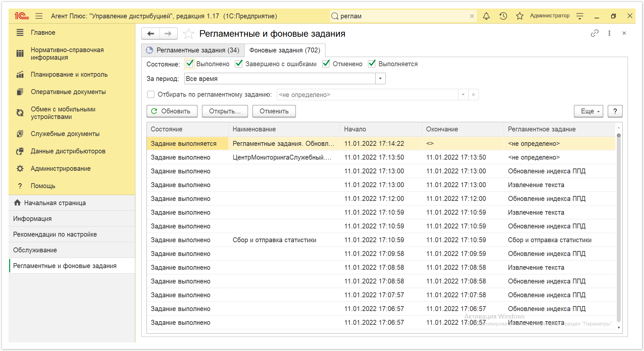Copy link with the chain icon
Viewport: 644px width, 351px height.
point(595,33)
